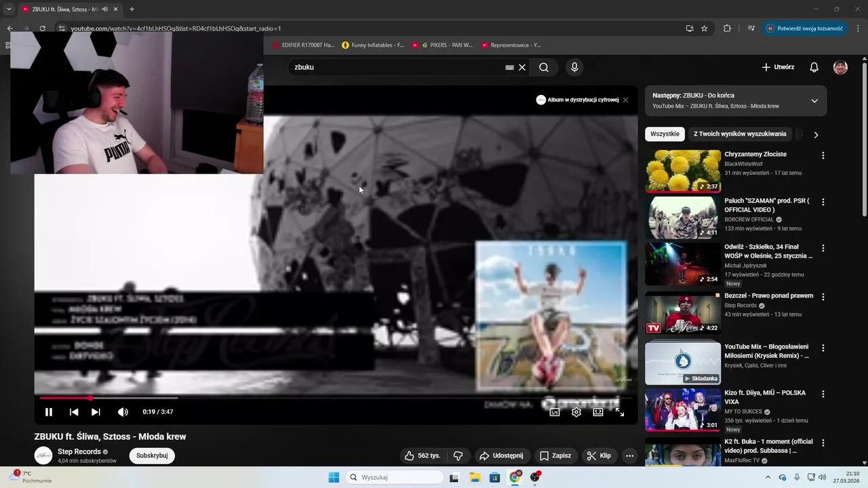Bookmark this page with the star icon
This screenshot has width=868, height=488.
[705, 28]
